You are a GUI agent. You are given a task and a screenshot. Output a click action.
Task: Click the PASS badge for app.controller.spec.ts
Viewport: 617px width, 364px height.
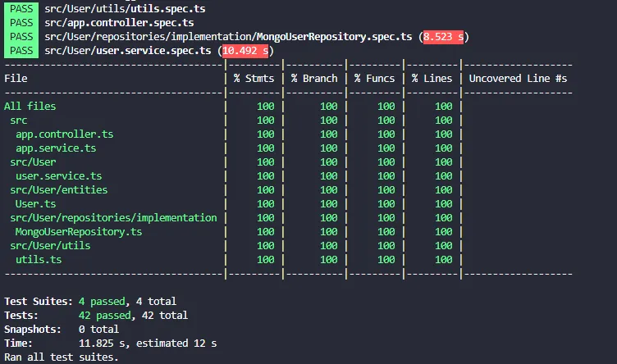click(21, 23)
